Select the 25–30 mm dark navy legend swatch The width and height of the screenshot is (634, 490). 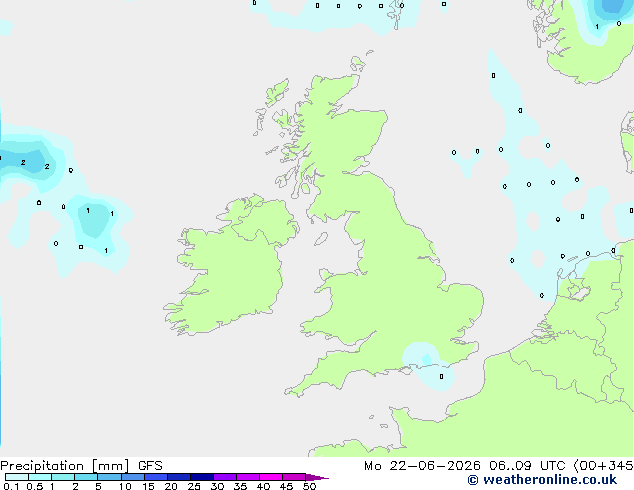click(202, 477)
